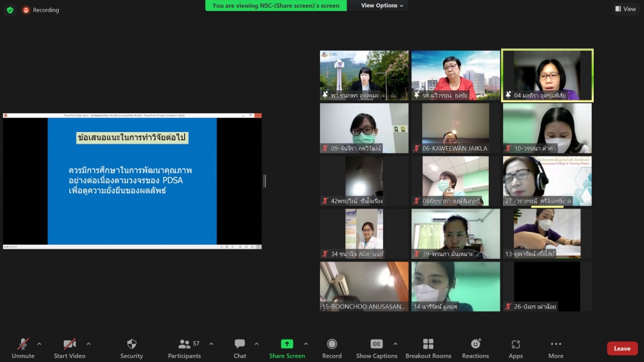The height and width of the screenshot is (362, 644).
Task: Open the Chat panel
Action: [x=240, y=345]
